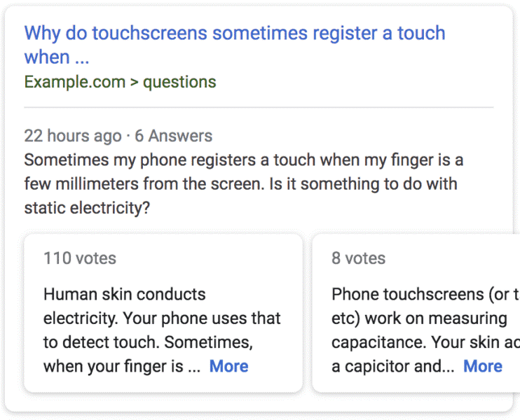
Task: Click "questions" in the breadcrumb path
Action: point(179,82)
